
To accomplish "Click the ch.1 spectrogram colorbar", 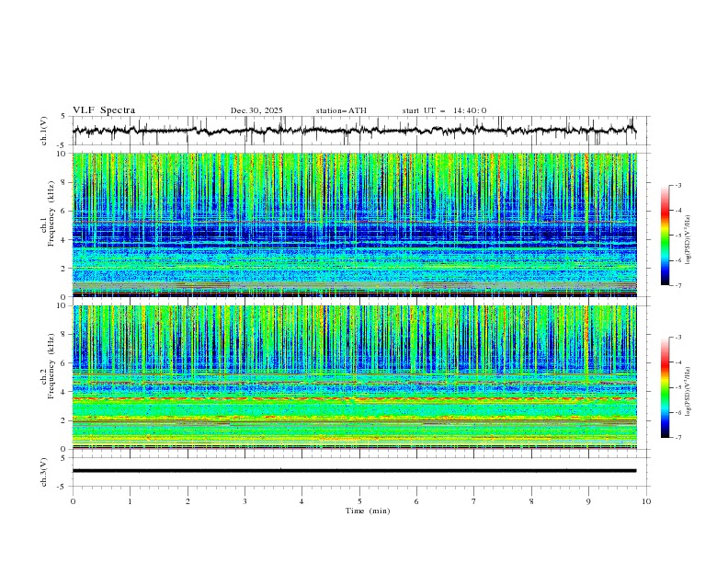I will click(665, 236).
